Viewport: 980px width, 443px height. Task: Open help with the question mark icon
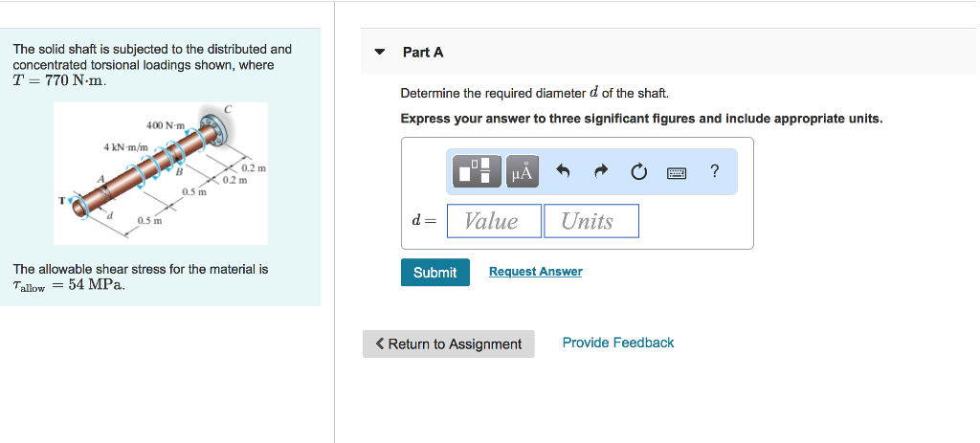[x=714, y=172]
